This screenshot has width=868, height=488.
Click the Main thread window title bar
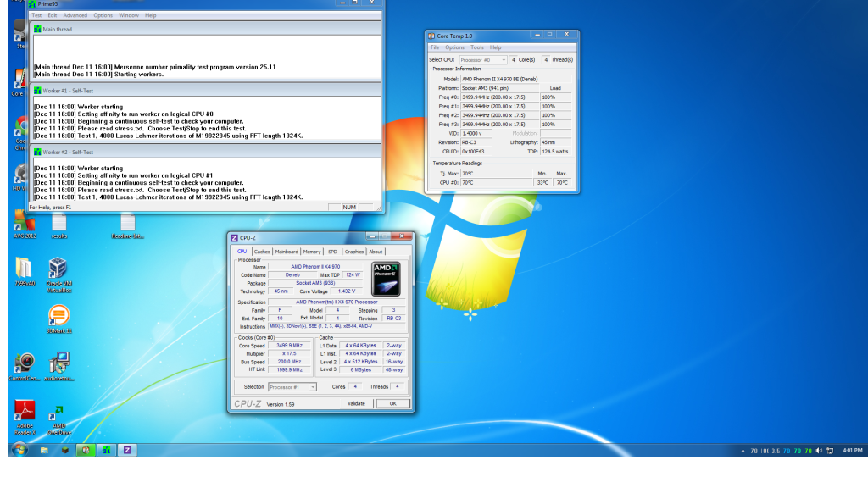(206, 29)
